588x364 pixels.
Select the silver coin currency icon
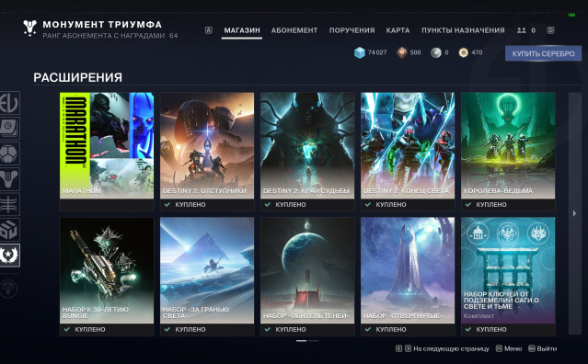[435, 52]
